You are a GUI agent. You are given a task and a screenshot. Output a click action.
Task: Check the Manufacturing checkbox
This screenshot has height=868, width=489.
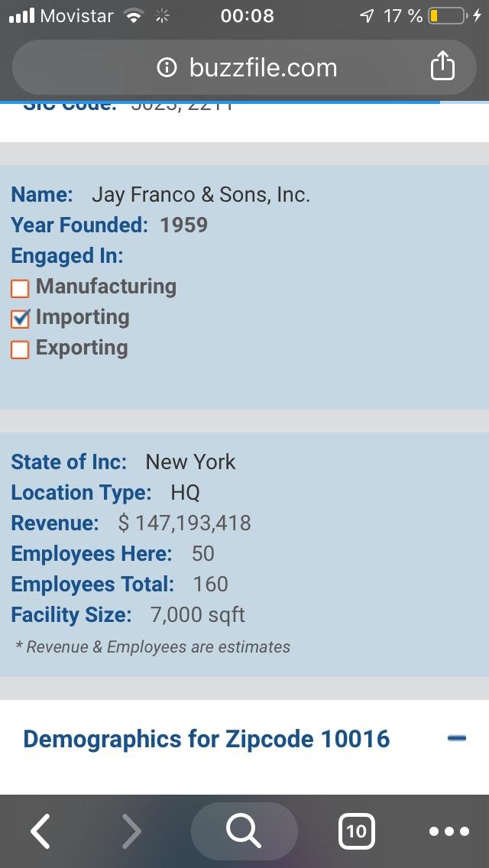20,288
